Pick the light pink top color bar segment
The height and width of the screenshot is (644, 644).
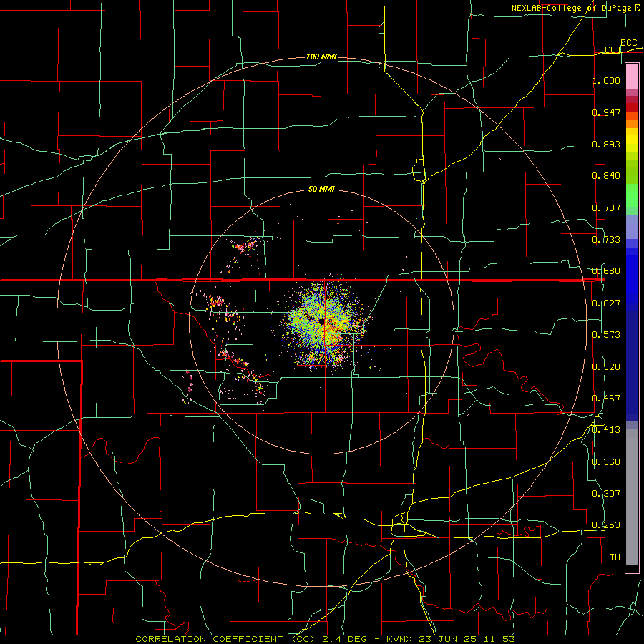(632, 77)
